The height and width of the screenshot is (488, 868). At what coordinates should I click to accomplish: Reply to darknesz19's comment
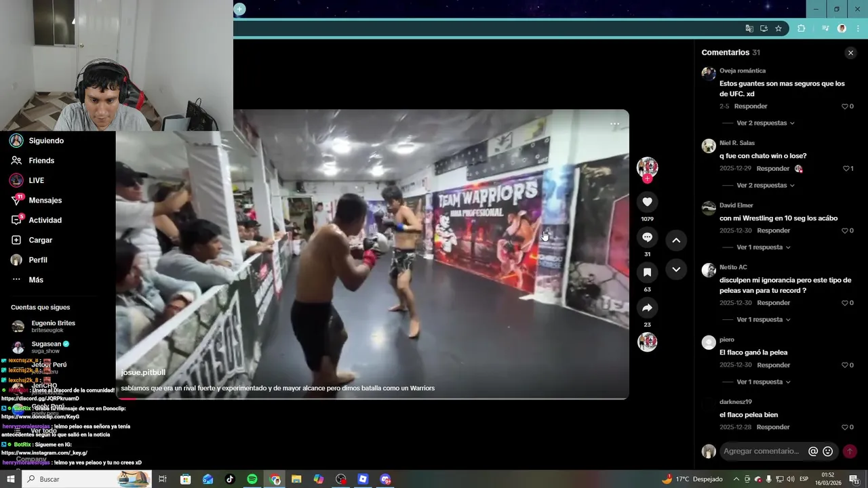pos(773,428)
